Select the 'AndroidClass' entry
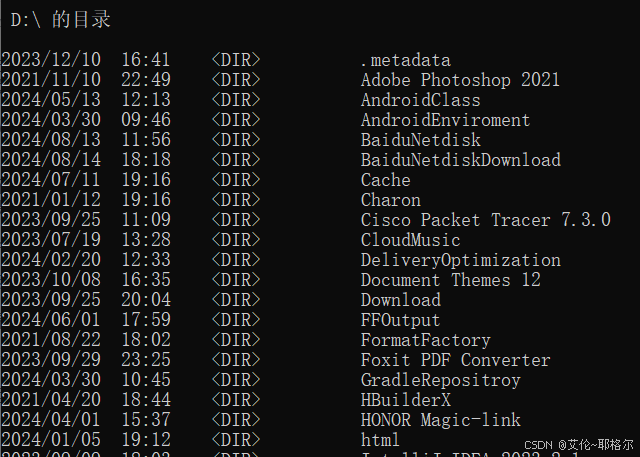This screenshot has height=457, width=640. click(421, 100)
